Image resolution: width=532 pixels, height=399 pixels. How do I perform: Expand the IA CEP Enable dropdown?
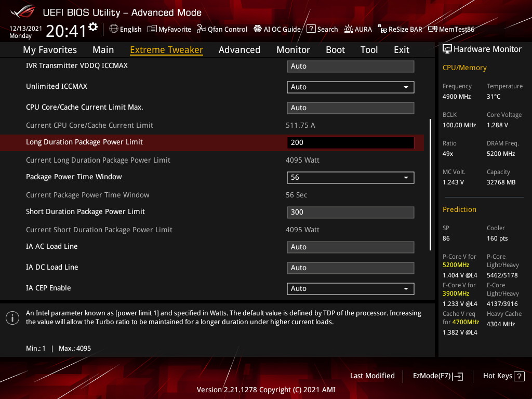tap(351, 289)
